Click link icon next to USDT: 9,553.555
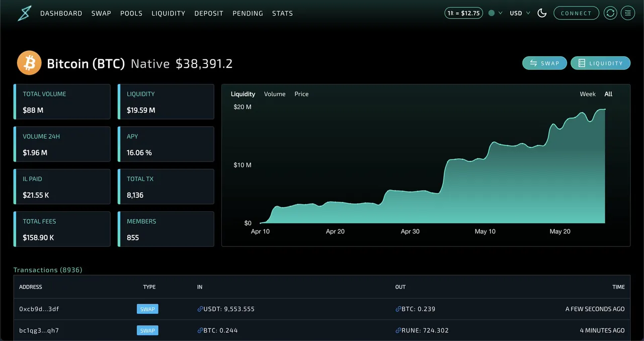 [x=200, y=309]
